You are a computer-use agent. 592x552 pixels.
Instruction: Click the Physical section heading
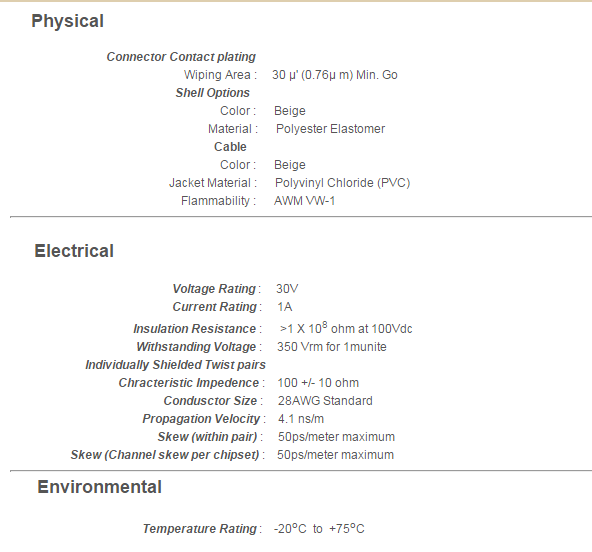pos(67,21)
